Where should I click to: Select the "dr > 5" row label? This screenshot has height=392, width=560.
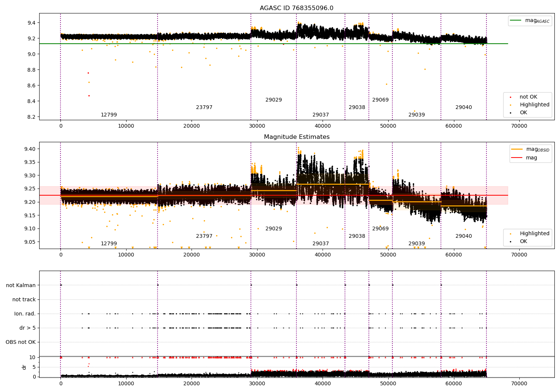[x=28, y=328]
